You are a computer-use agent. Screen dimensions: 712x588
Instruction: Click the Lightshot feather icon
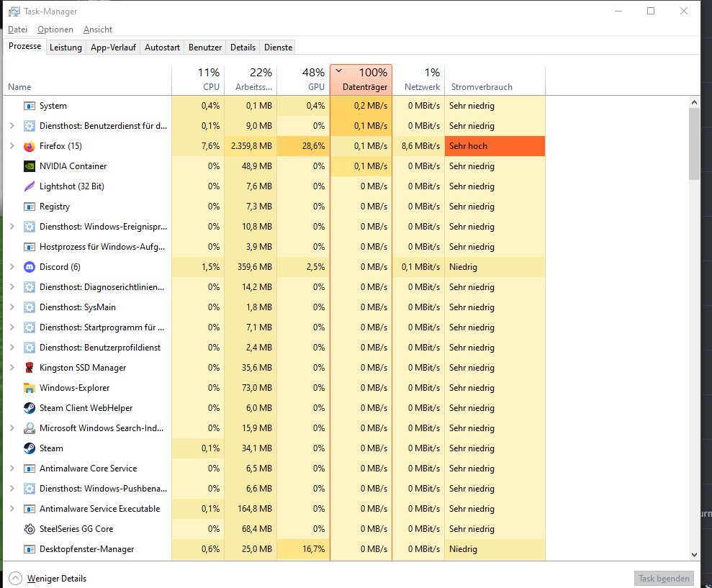tap(30, 186)
